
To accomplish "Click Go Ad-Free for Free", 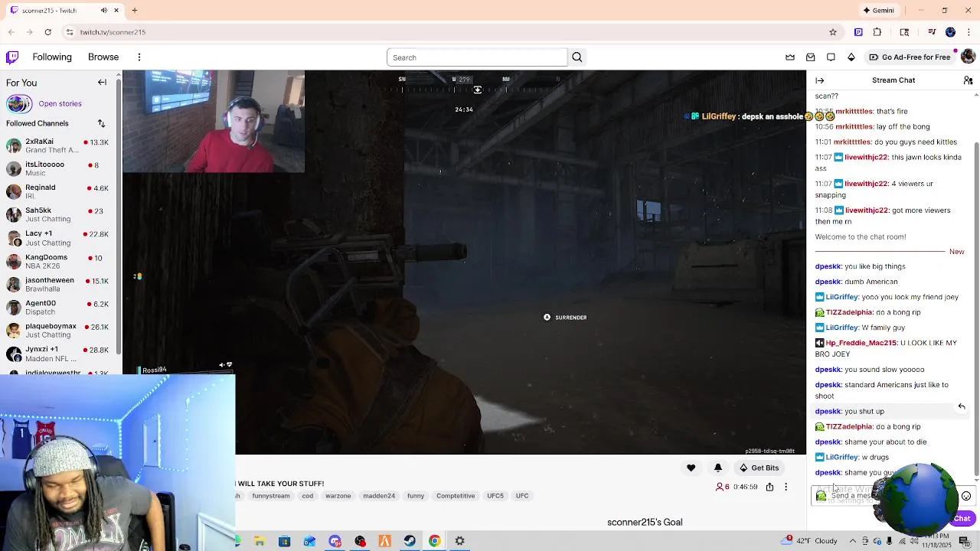I will tap(910, 57).
